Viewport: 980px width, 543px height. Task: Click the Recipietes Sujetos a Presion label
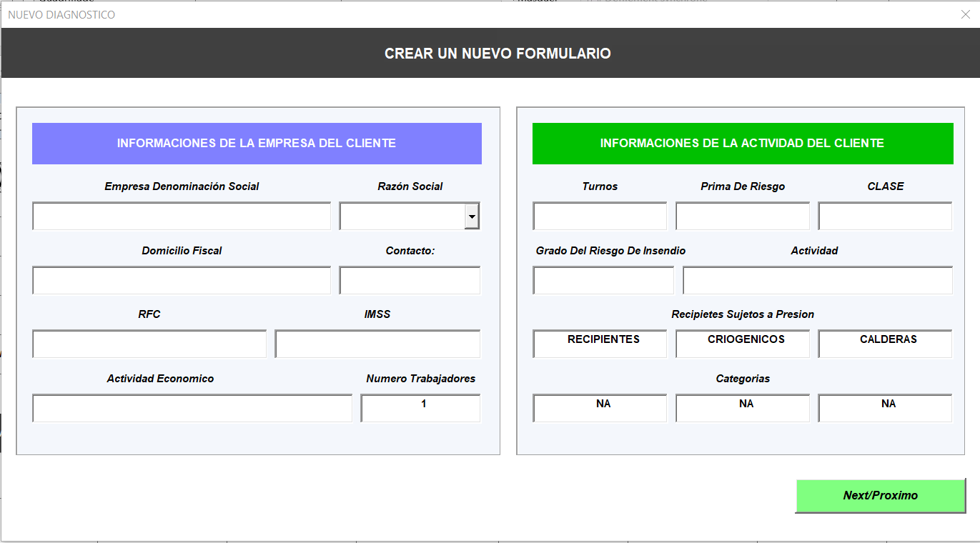pos(743,314)
